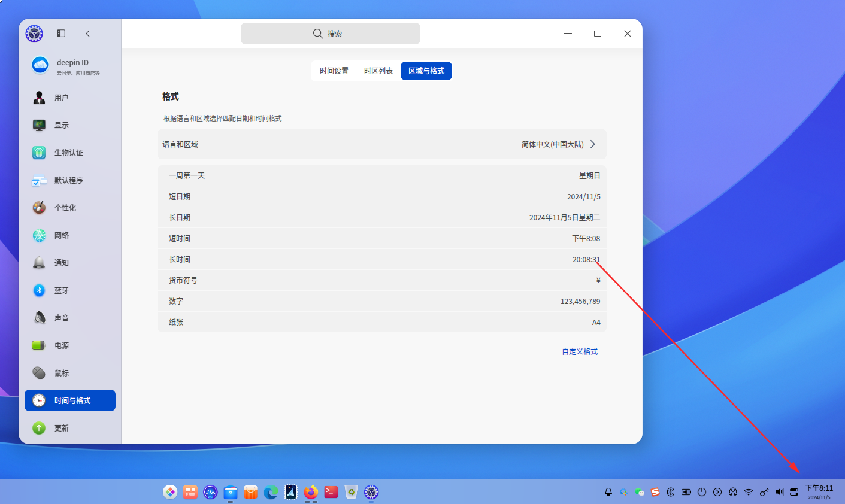Click the 一周第一天 value 星期日
Screen dimensions: 845x504
pos(590,175)
